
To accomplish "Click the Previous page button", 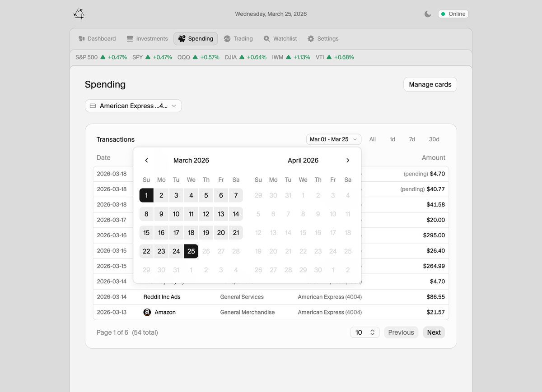I will [x=401, y=332].
